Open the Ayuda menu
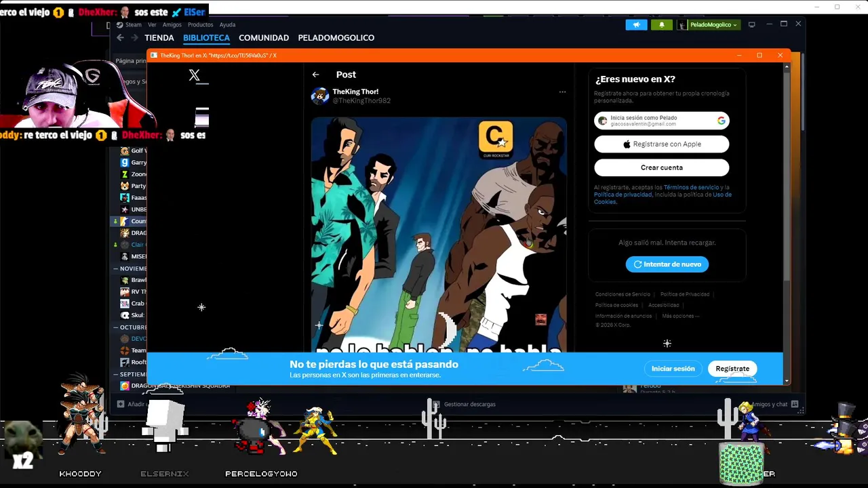 (227, 24)
